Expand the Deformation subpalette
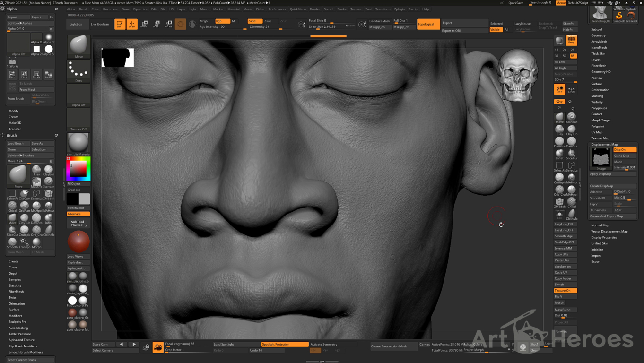Image resolution: width=644 pixels, height=363 pixels. coord(600,90)
